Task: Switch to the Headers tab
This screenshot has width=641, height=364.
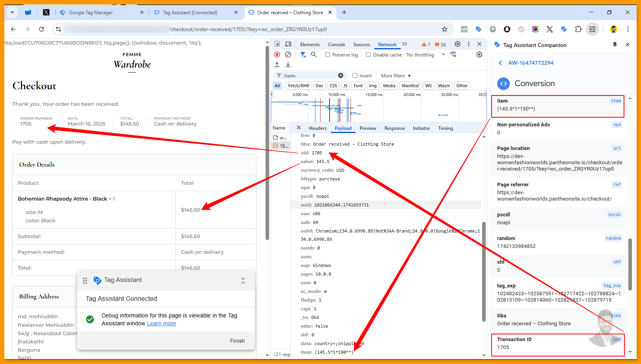Action: [x=318, y=128]
